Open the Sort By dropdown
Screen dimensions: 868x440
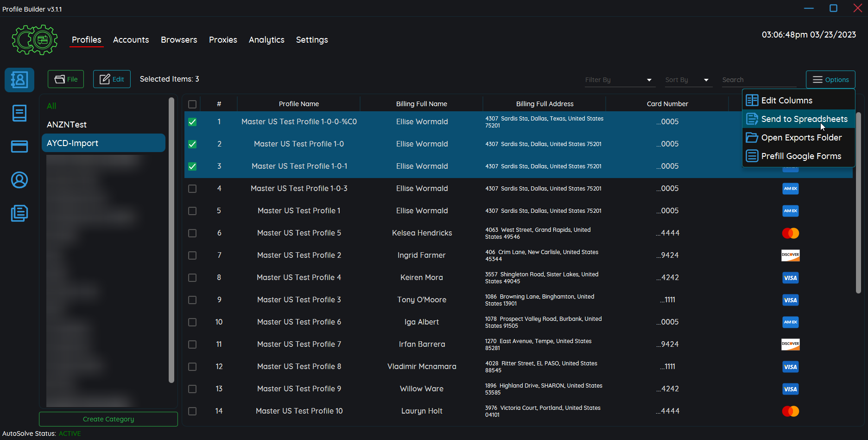[688, 80]
